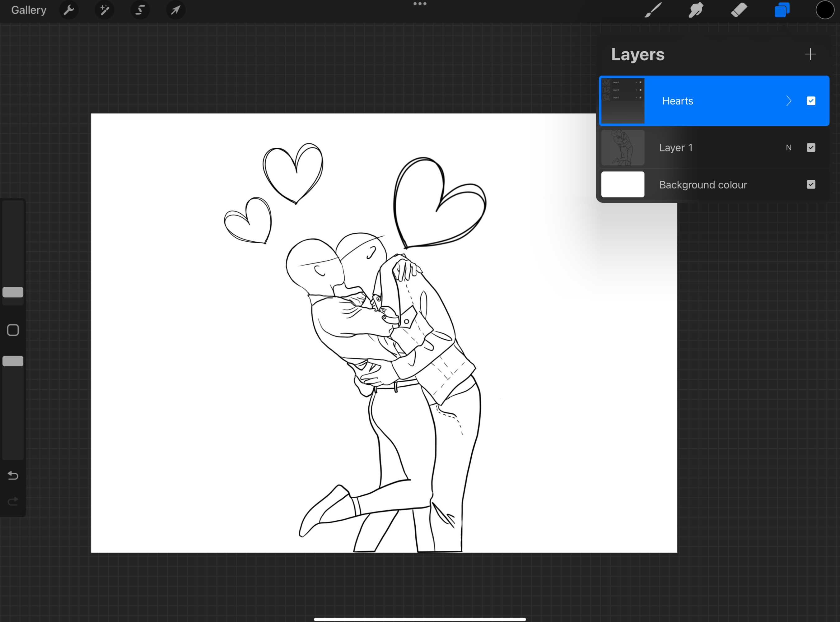This screenshot has height=622, width=840.
Task: Disable the Background colour layer
Action: click(811, 184)
